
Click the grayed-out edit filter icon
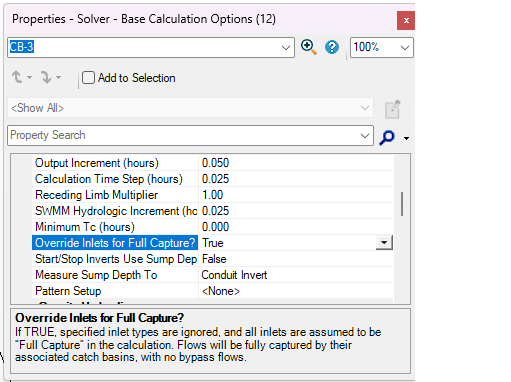tap(393, 109)
